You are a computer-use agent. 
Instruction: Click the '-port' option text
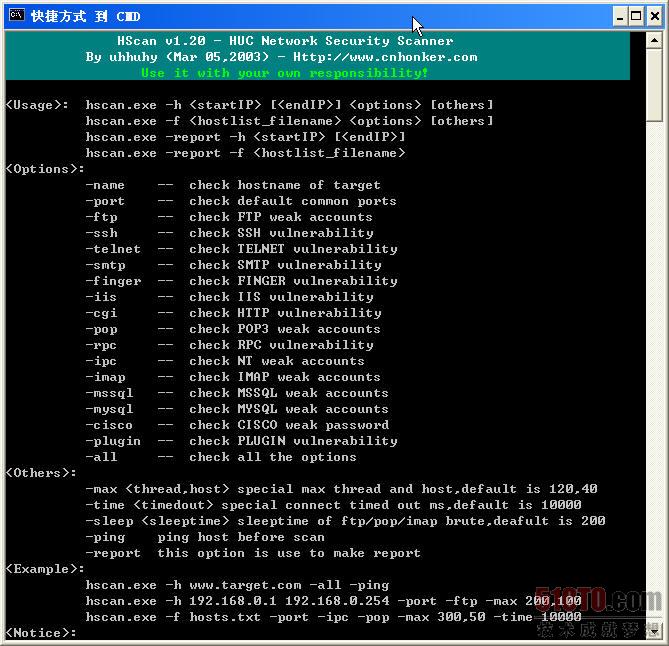click(105, 201)
